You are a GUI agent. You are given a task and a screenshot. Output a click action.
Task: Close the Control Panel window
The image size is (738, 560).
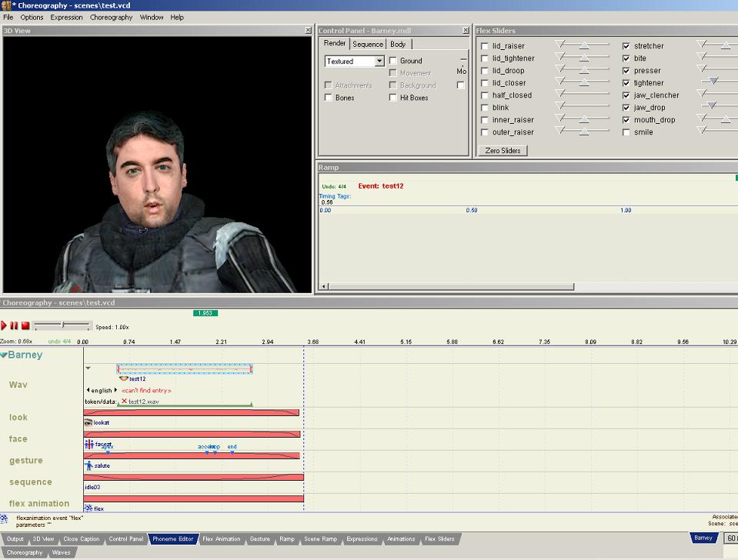tap(466, 30)
